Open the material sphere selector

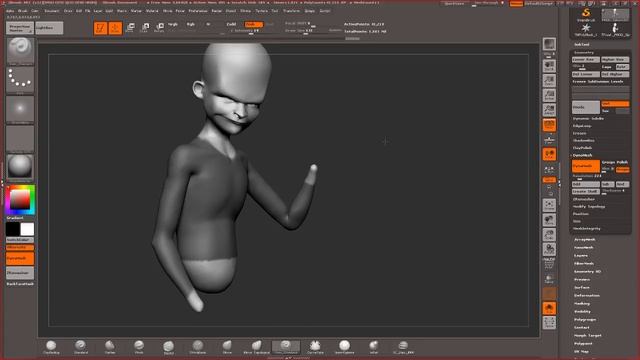[x=20, y=167]
